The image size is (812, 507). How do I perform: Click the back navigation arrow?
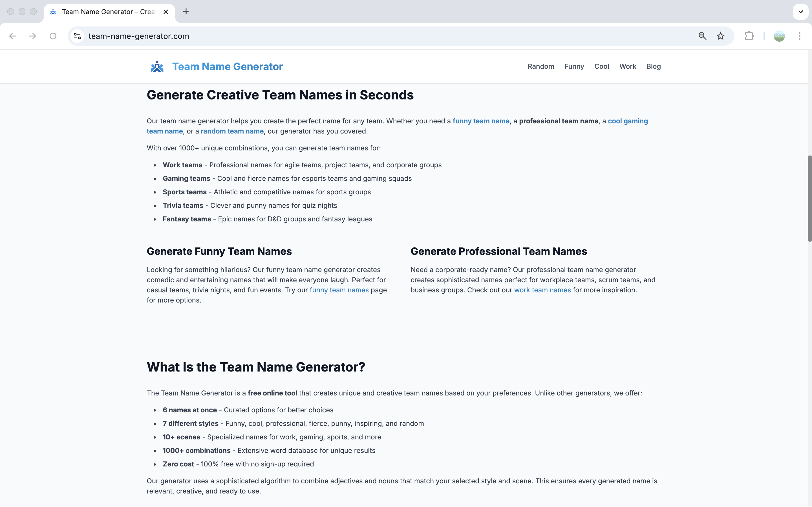pyautogui.click(x=12, y=36)
